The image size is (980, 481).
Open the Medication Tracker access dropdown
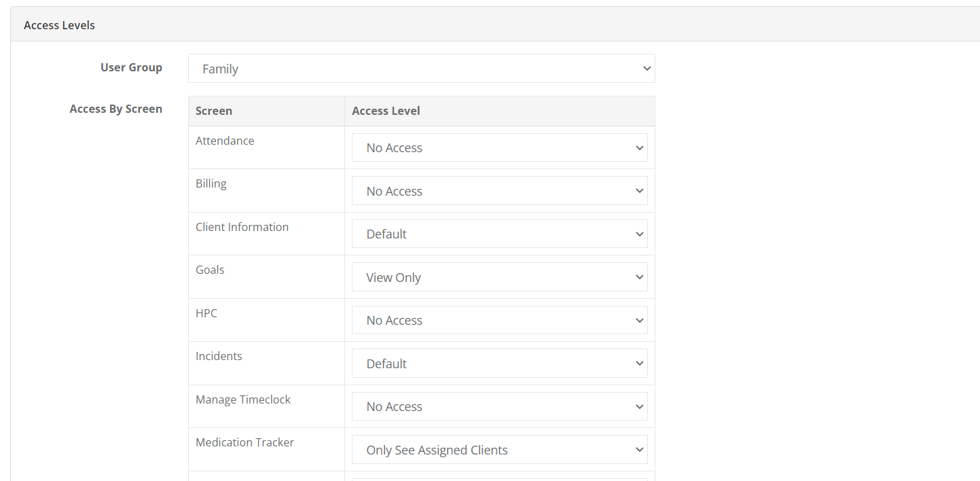tap(499, 450)
